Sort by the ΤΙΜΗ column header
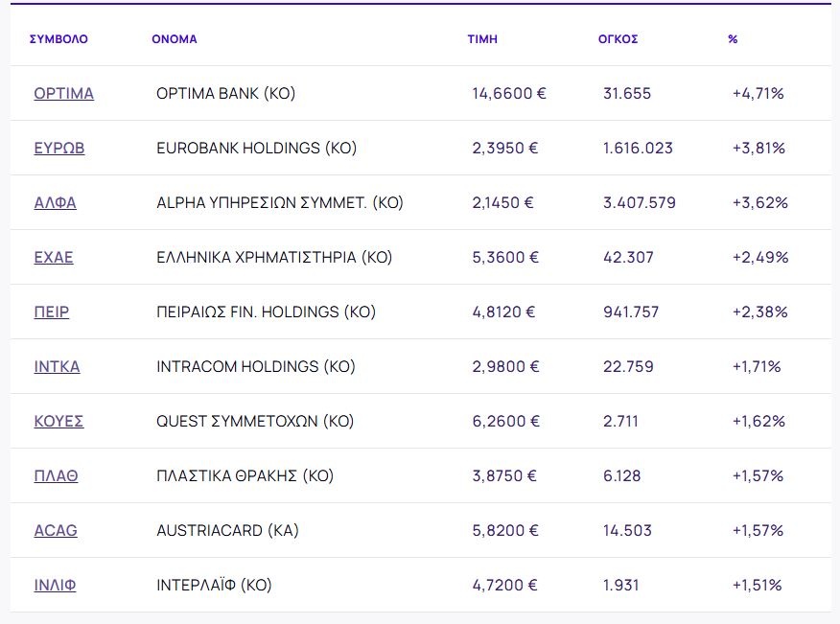The image size is (840, 624). [482, 39]
